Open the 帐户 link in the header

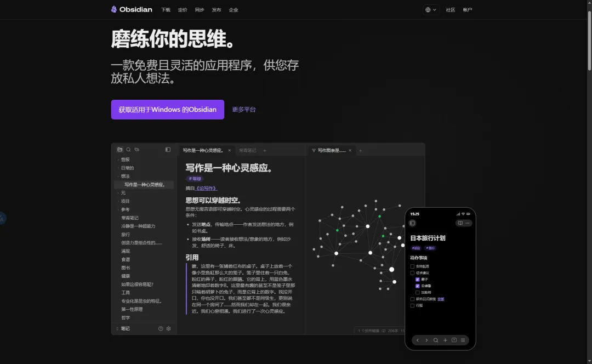(468, 10)
